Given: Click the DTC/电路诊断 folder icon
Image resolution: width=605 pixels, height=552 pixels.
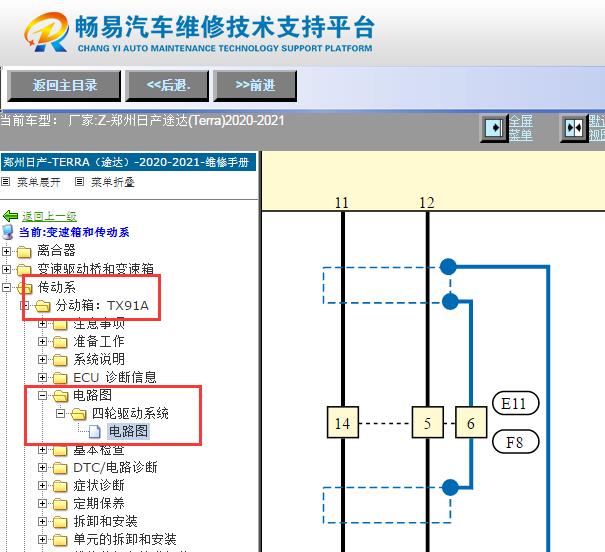Looking at the screenshot, I should (60, 468).
